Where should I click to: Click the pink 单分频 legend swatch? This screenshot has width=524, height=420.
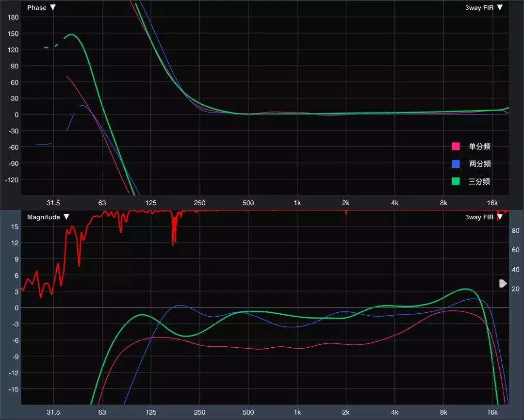pos(456,146)
